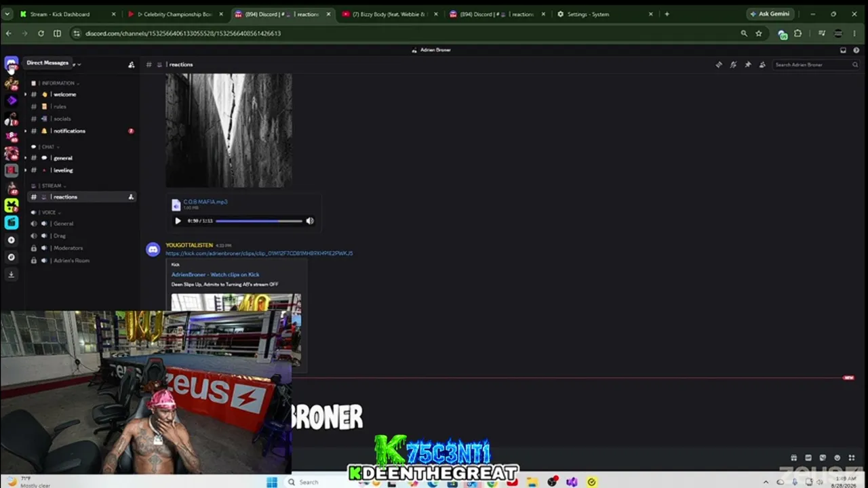Open the media controls icon in Chrome

(x=822, y=33)
